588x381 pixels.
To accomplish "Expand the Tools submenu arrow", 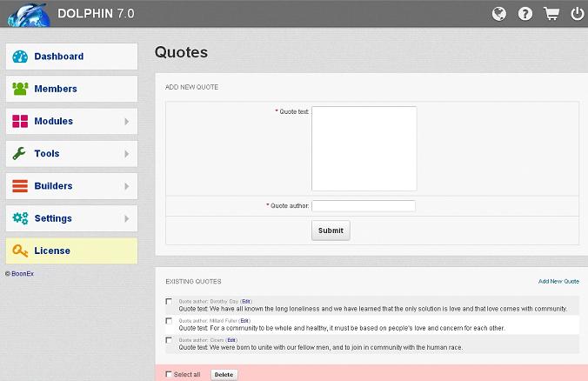I will [127, 154].
